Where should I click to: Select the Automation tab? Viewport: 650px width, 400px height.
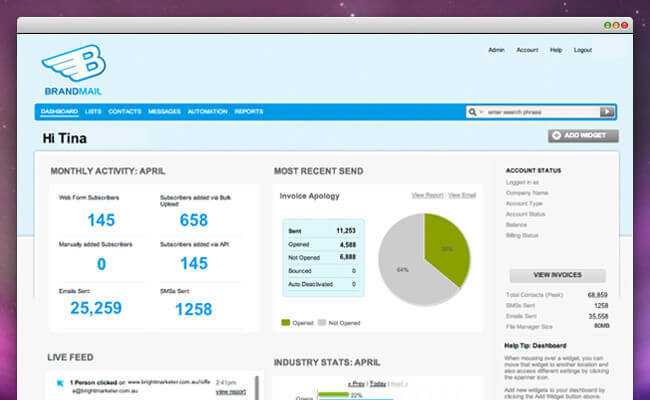click(207, 112)
